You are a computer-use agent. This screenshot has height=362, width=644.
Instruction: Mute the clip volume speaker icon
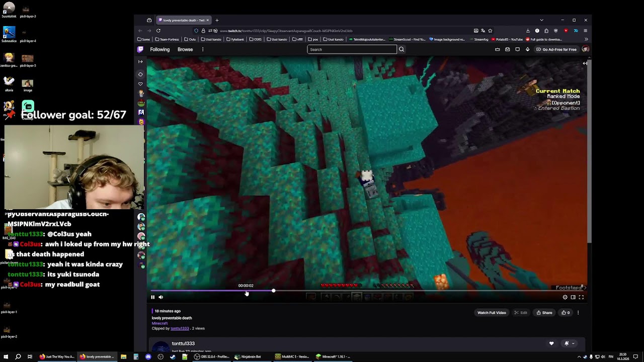[x=161, y=297]
